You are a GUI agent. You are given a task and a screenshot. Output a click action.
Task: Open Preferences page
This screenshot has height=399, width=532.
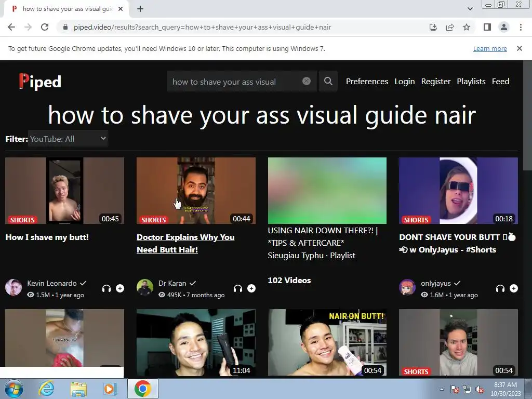367,82
